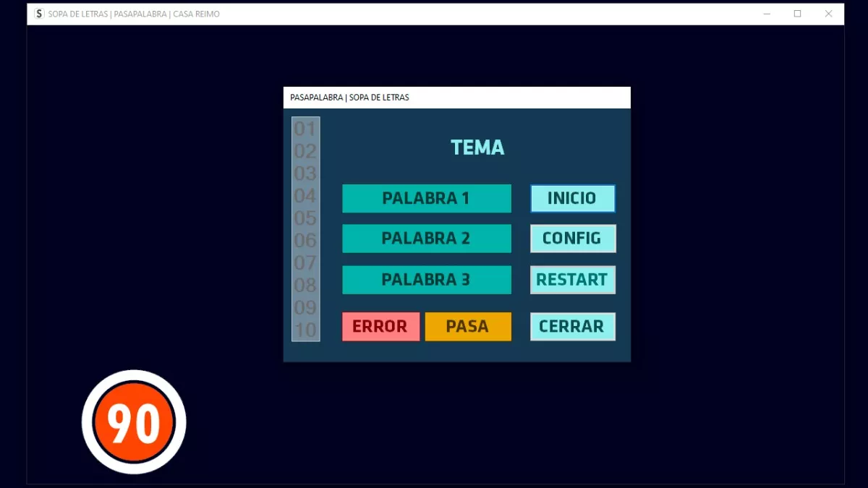The height and width of the screenshot is (488, 868).
Task: Click the orange 90 countdown timer
Action: pos(134,422)
